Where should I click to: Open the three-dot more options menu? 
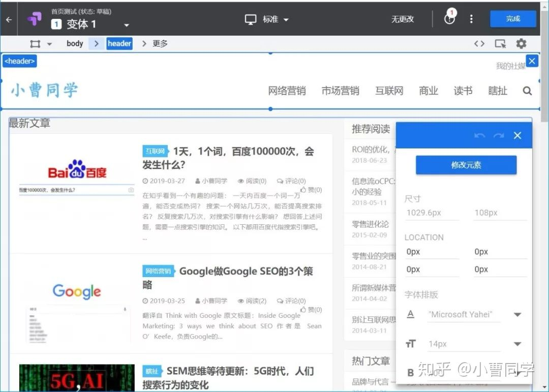coord(471,19)
